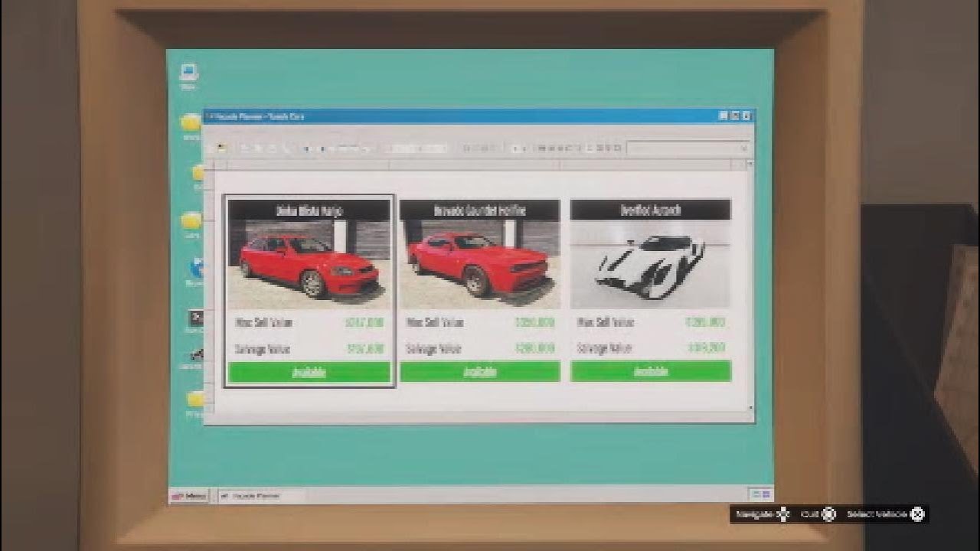Click the Overflod Autarch title header
Image resolution: width=980 pixels, height=551 pixels.
click(x=651, y=210)
